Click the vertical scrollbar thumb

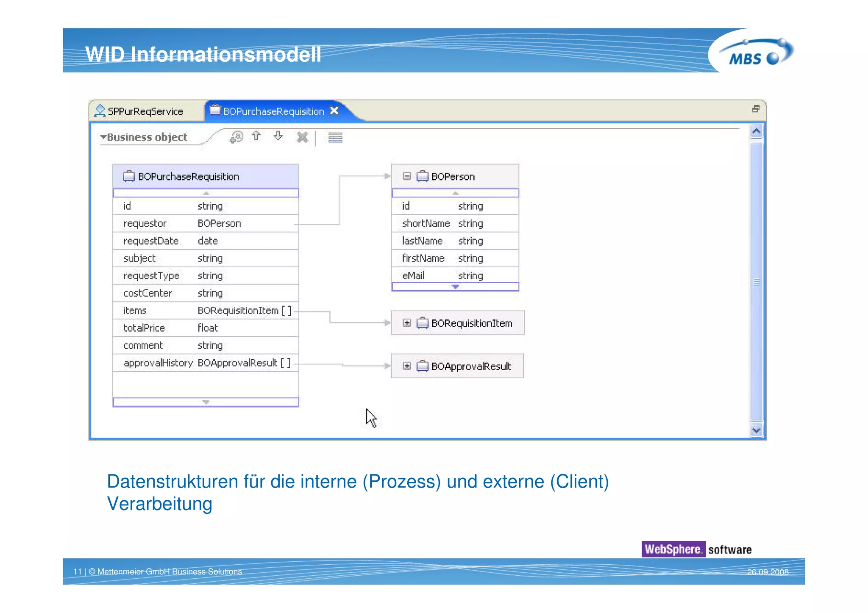pos(756,282)
